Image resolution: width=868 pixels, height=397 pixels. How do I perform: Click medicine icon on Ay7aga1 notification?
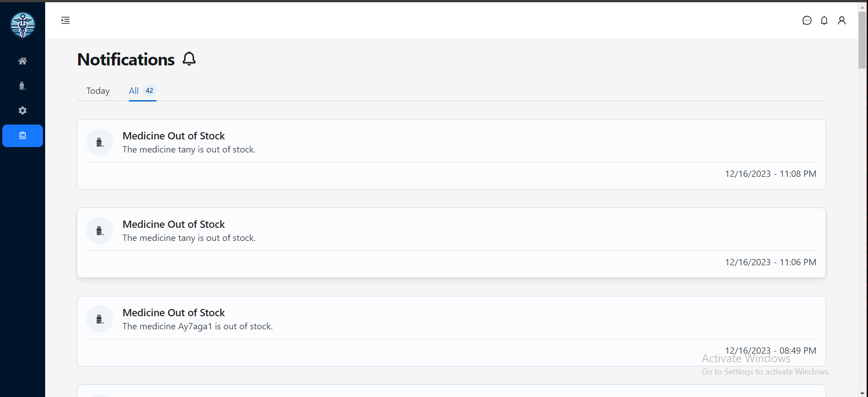pyautogui.click(x=100, y=319)
